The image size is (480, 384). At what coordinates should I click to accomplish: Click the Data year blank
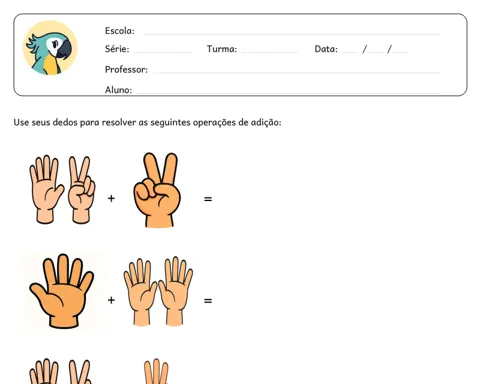(x=400, y=52)
